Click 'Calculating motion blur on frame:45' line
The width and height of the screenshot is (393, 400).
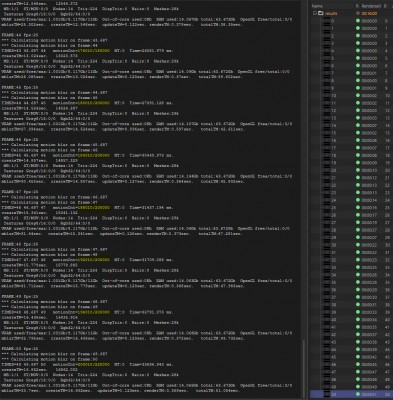click(49, 98)
